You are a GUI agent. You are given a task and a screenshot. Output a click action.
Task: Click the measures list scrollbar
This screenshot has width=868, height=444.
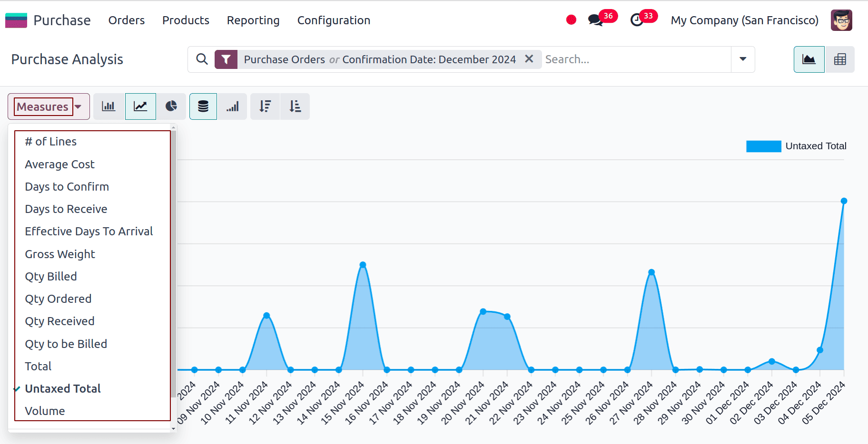[x=174, y=264]
